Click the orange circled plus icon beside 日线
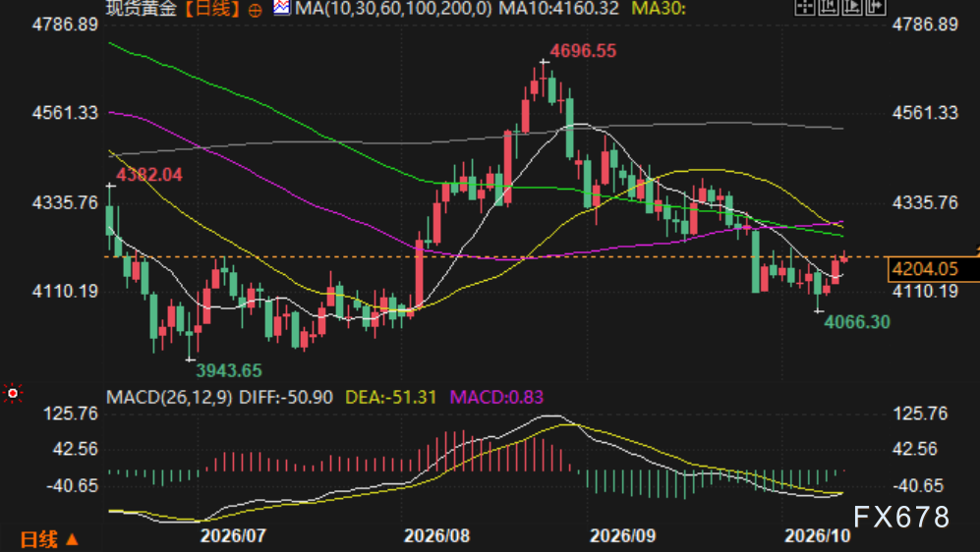The image size is (980, 552). (255, 10)
